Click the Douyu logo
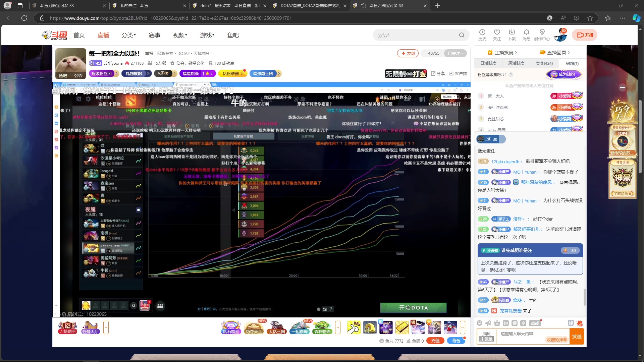 [x=54, y=35]
